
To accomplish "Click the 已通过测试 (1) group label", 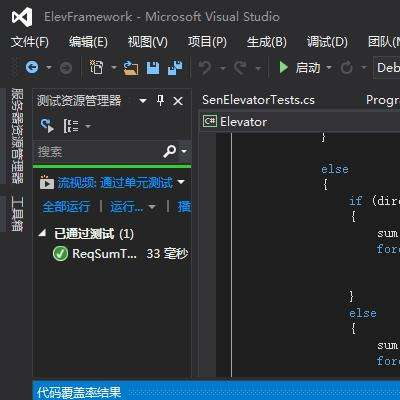I will click(94, 234).
